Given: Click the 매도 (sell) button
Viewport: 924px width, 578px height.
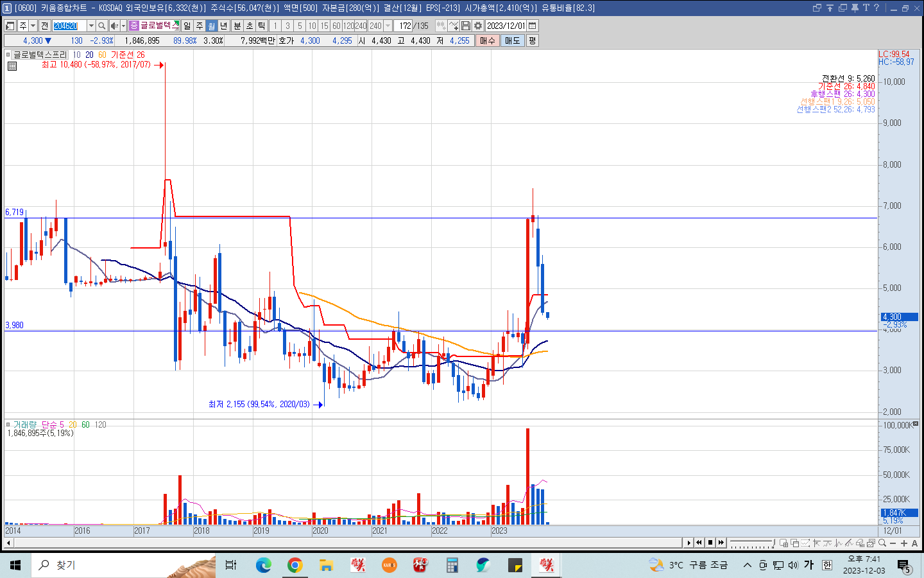Looking at the screenshot, I should pos(512,40).
